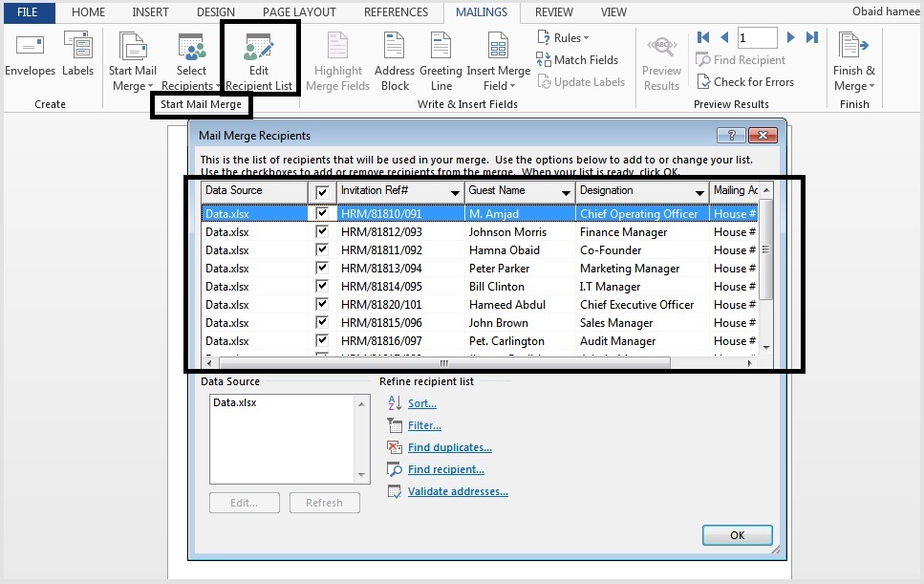924x584 pixels.
Task: Confirm recipients with the OK button
Action: click(x=736, y=535)
